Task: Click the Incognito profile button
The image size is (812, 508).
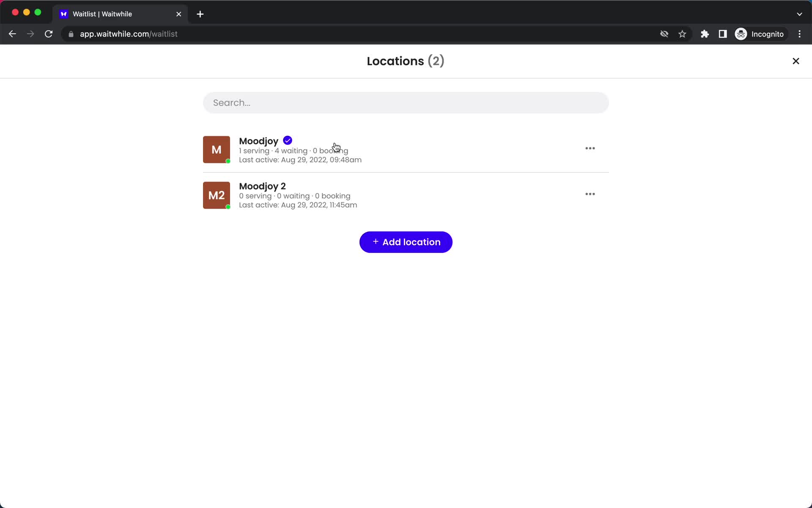Action: (760, 34)
